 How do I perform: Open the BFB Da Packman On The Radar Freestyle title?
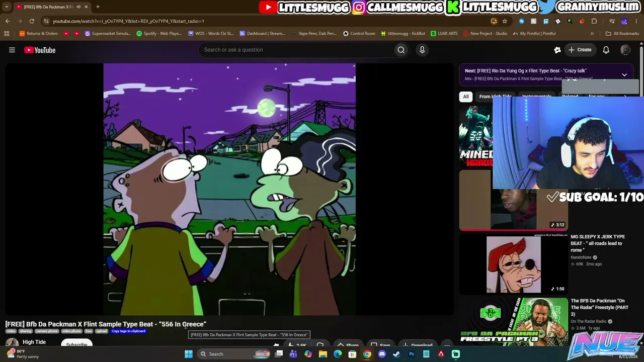pos(599,308)
